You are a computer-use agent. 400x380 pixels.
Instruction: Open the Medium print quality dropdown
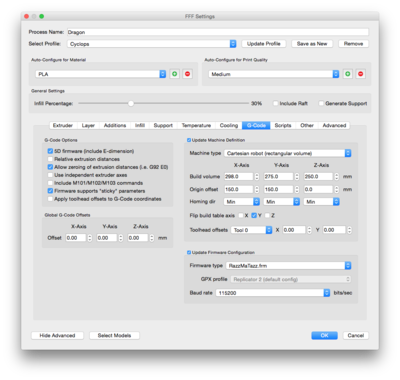274,74
